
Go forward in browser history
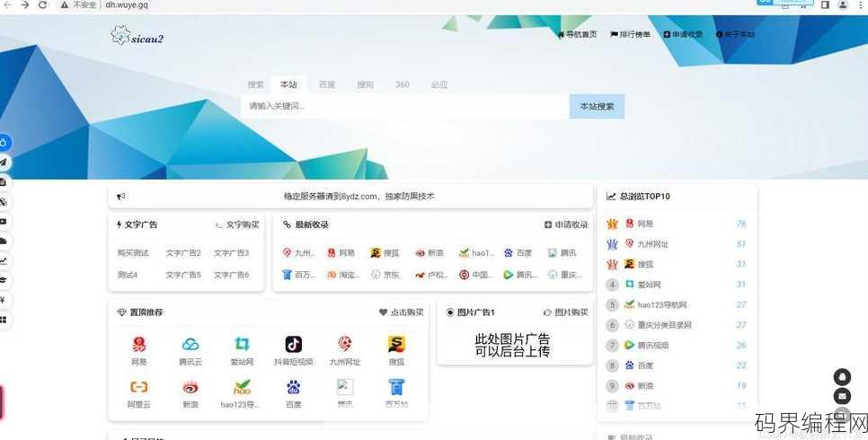pyautogui.click(x=25, y=5)
